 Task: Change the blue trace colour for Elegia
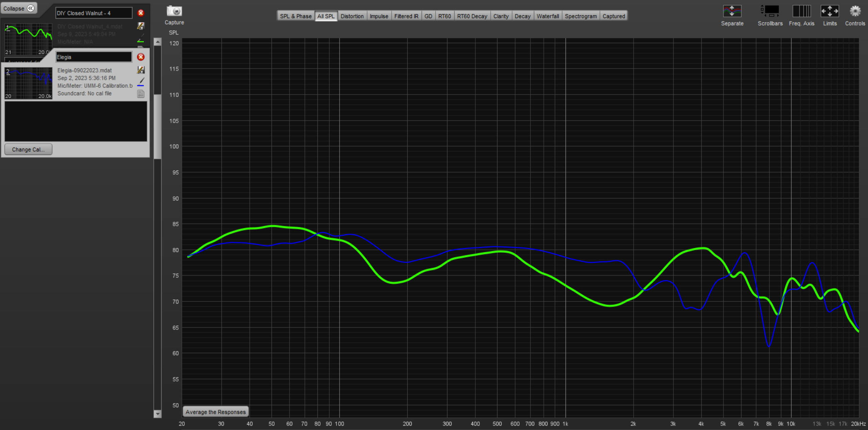click(x=141, y=82)
